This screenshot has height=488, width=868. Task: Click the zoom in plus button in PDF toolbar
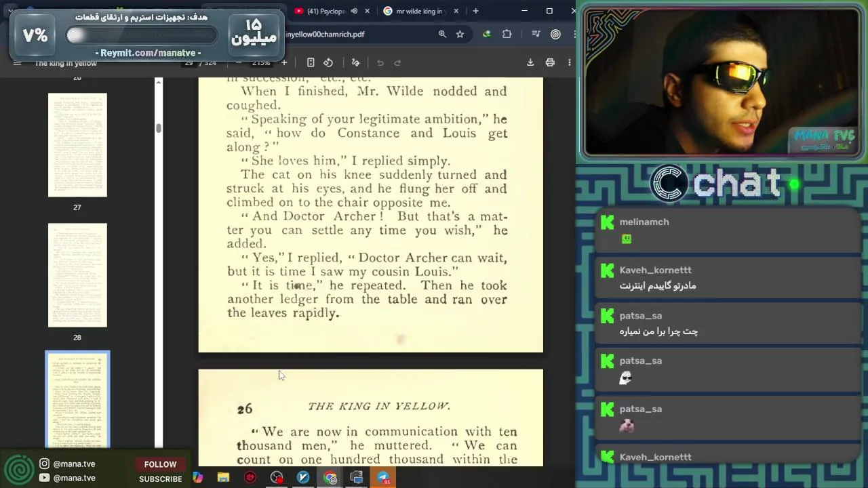pos(284,62)
